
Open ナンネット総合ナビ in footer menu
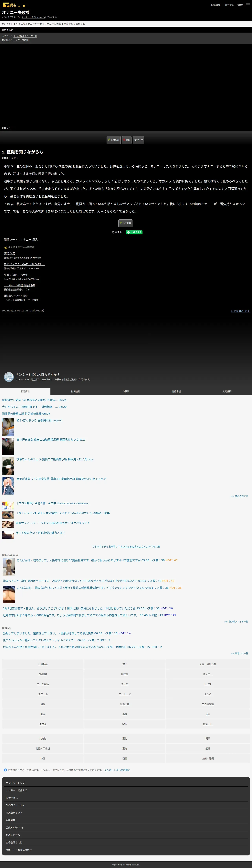coord(126,790)
